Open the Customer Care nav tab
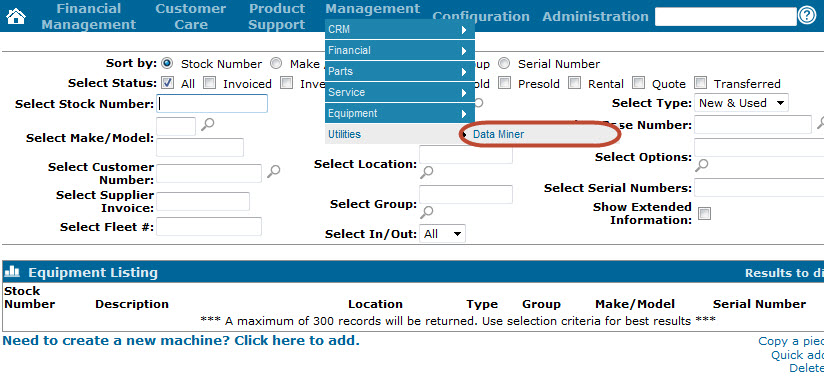 click(191, 16)
